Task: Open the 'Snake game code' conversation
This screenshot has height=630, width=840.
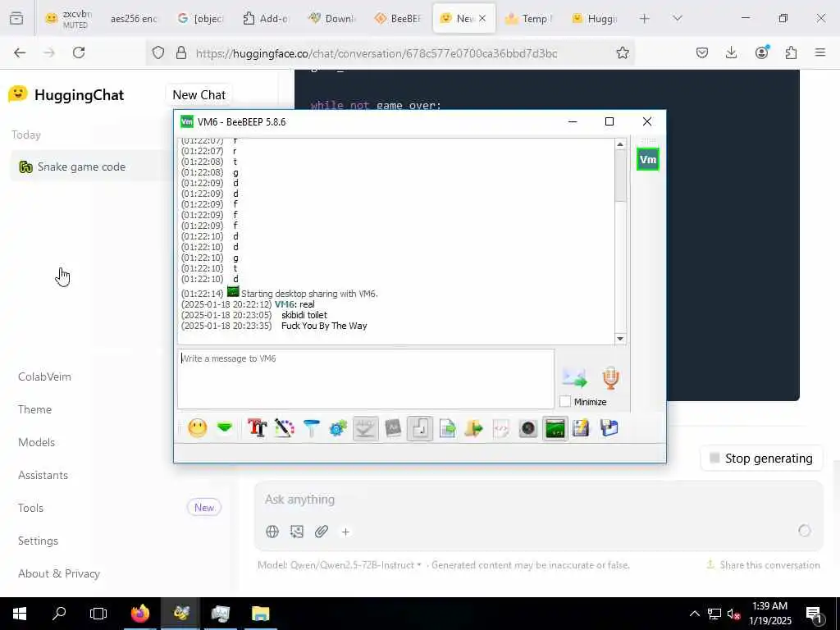Action: point(91,167)
